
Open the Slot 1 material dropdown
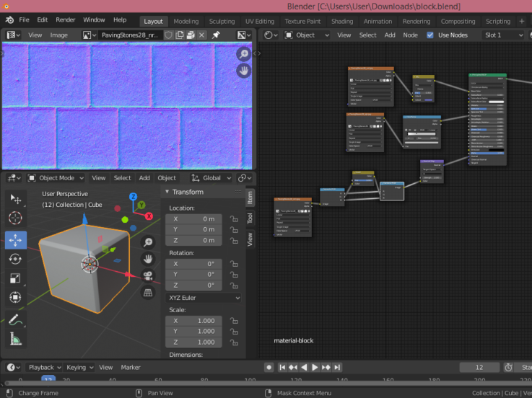tap(503, 35)
